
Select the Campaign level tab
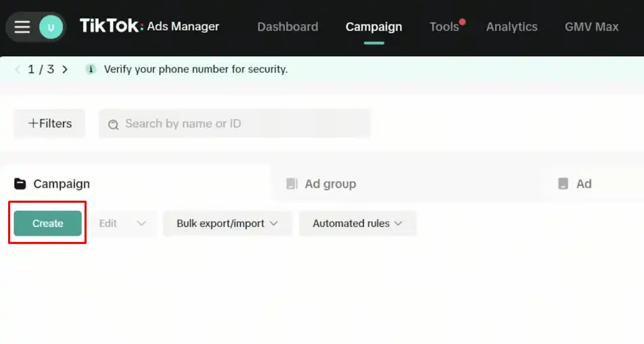click(135, 184)
